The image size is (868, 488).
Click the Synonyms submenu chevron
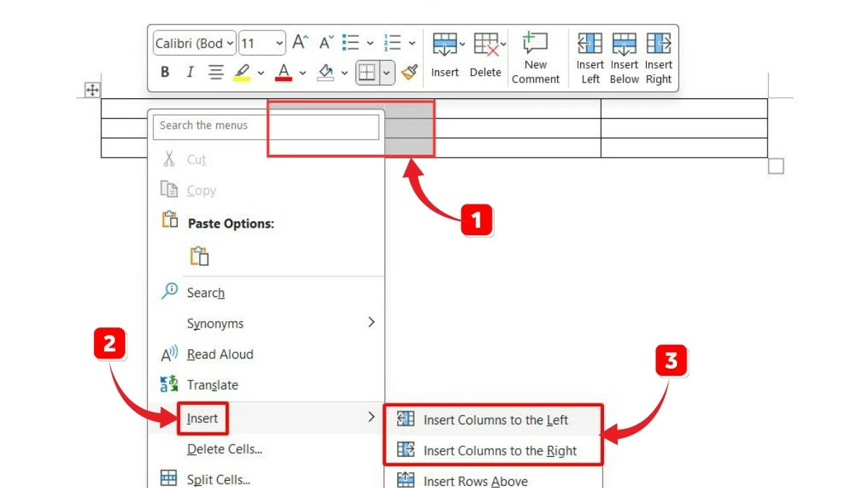pyautogui.click(x=372, y=322)
